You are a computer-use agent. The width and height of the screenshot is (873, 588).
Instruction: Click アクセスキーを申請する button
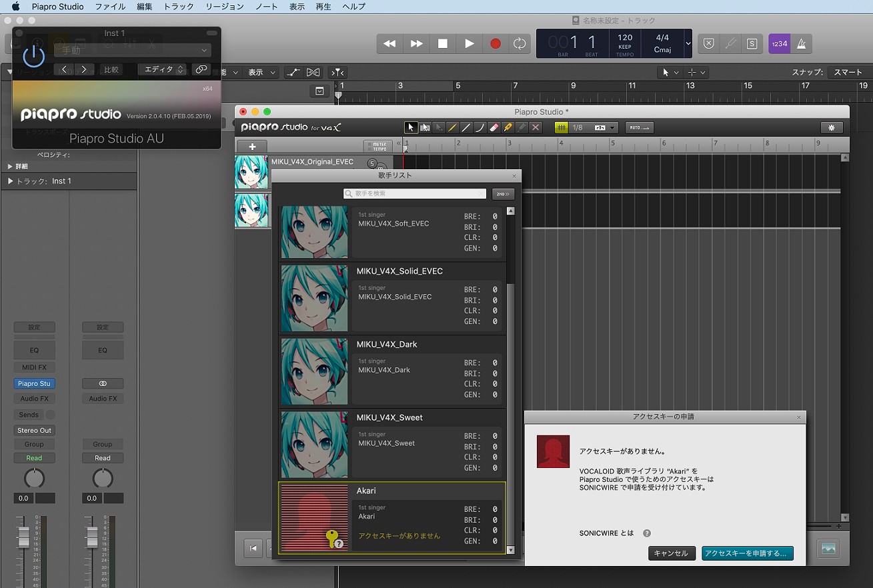pos(747,553)
